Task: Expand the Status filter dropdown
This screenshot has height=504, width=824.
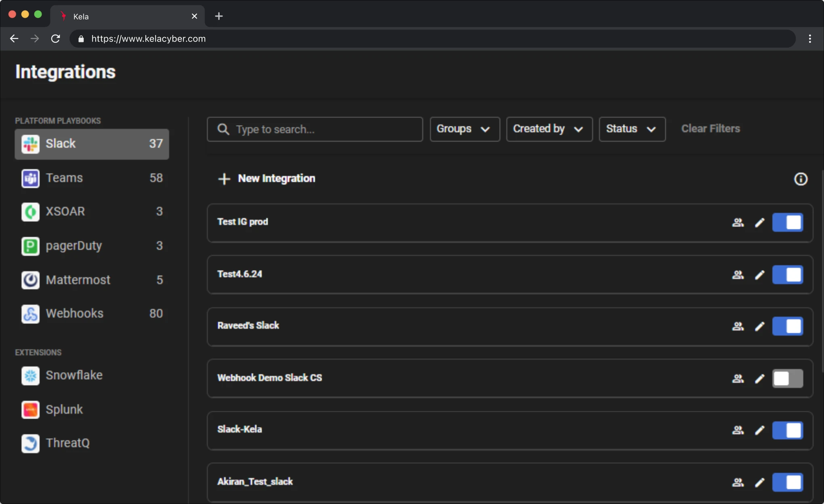Action: coord(632,129)
